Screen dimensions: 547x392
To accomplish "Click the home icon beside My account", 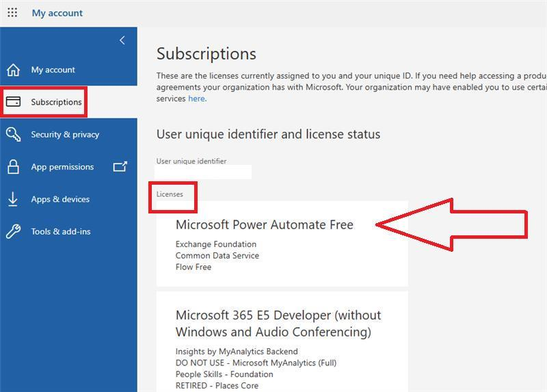I will pyautogui.click(x=13, y=70).
